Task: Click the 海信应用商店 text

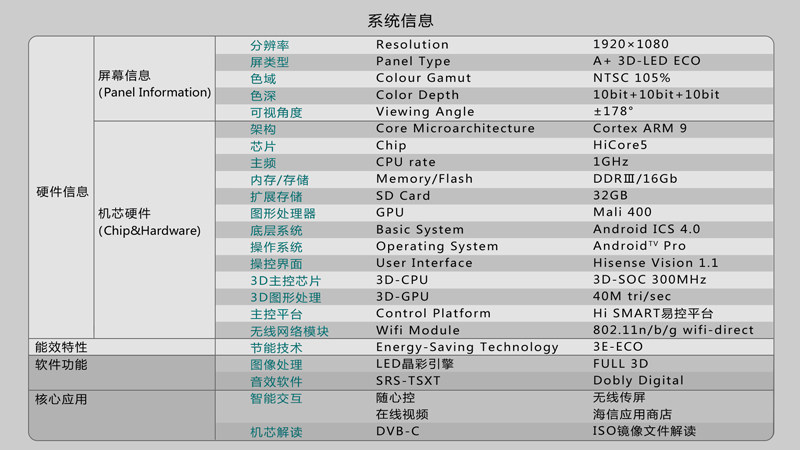Action: pos(632,415)
